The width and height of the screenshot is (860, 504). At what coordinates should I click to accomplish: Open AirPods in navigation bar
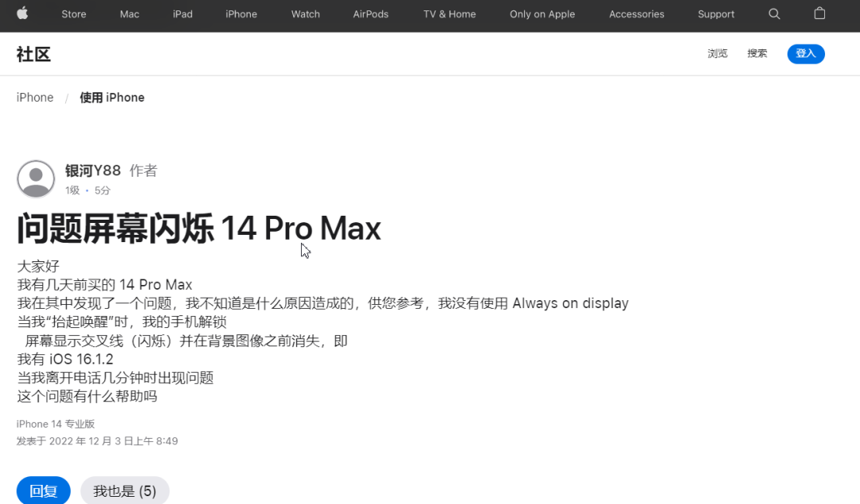click(371, 14)
